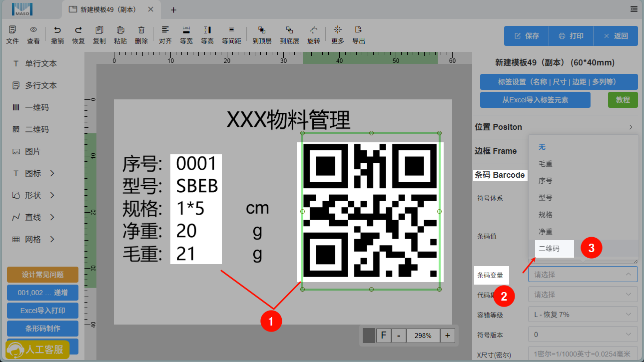644x362 pixels.
Task: Redo using the 恢复 toolbar icon
Action: 78,30
